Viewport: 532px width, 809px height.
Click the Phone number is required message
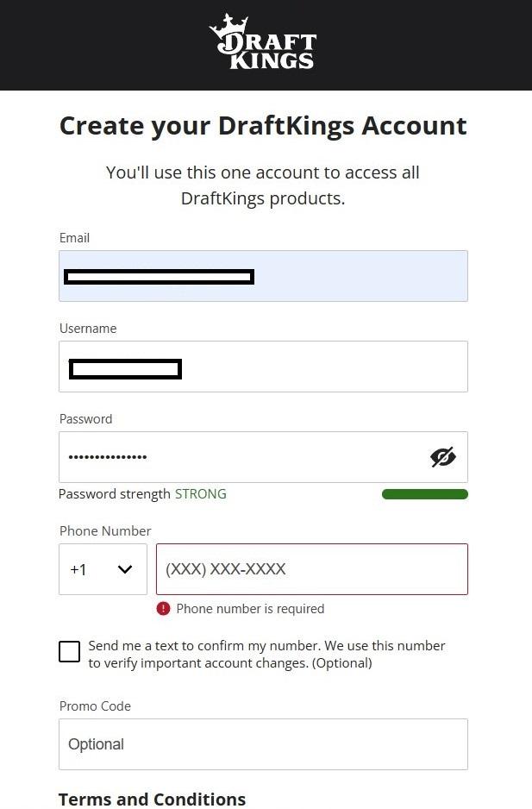click(x=250, y=609)
